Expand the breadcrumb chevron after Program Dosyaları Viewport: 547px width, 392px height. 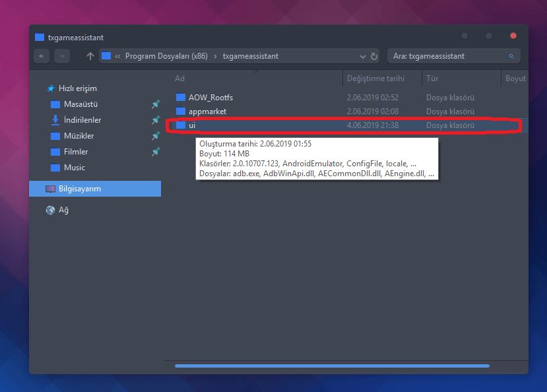(215, 56)
